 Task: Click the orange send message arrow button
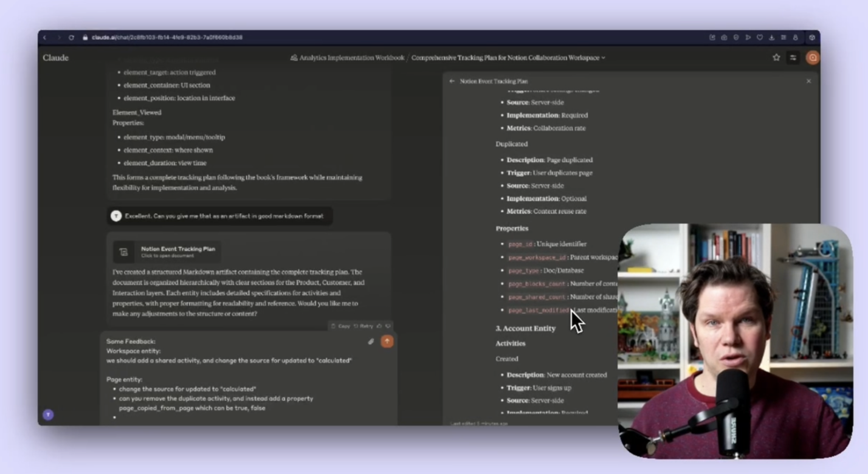pyautogui.click(x=387, y=342)
